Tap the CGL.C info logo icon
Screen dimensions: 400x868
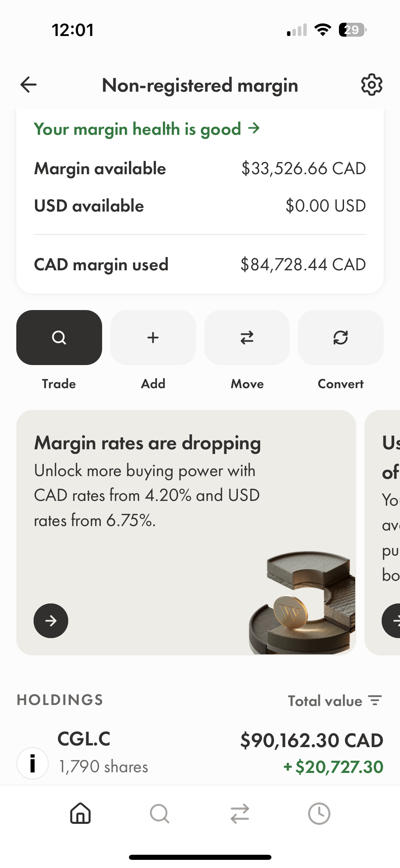[33, 763]
